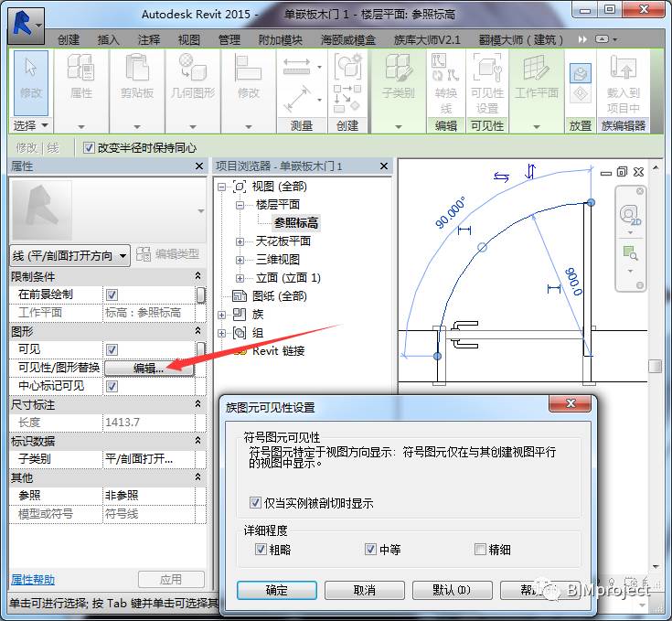
Task: Click the arc angle dimension 90.000°
Action: tap(450, 213)
